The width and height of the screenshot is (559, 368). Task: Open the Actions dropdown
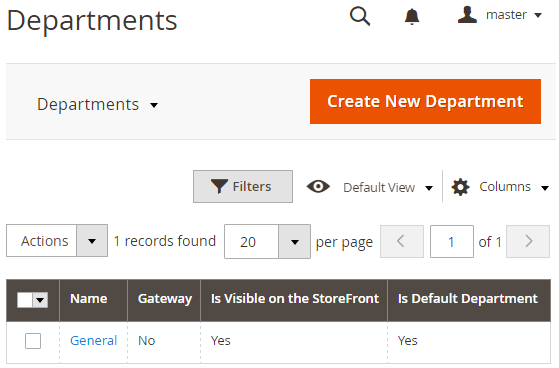click(57, 241)
